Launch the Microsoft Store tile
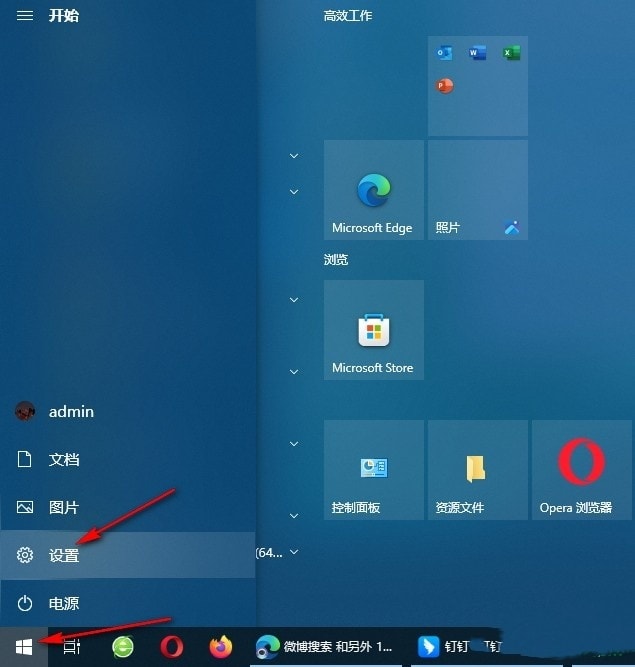 click(374, 330)
